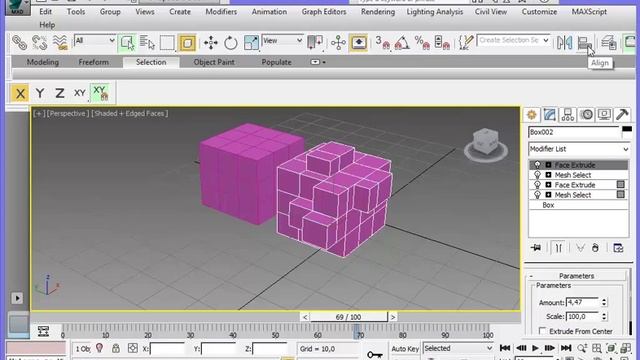The height and width of the screenshot is (360, 640).
Task: Expand the Modifier List dropdown
Action: [578, 149]
